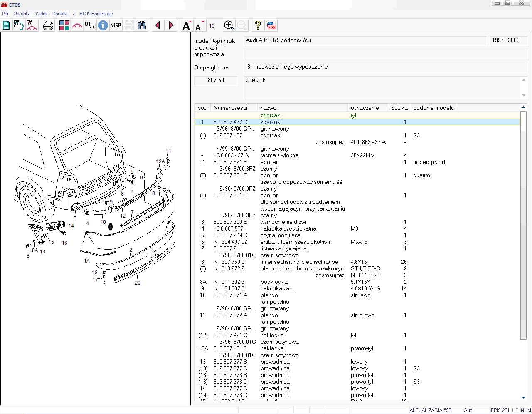Viewport: 532px width, 414px height.
Task: Decrease font size with small A icon
Action: click(x=199, y=26)
